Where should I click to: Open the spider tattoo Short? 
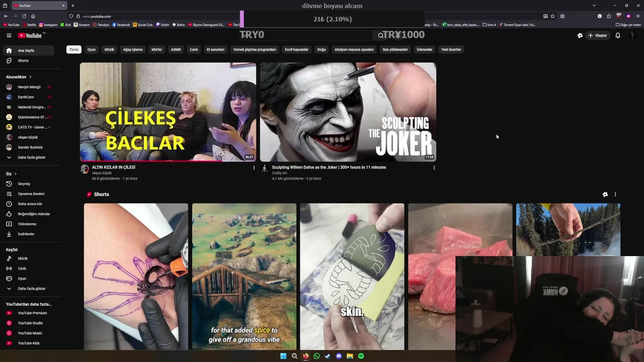pos(136,277)
